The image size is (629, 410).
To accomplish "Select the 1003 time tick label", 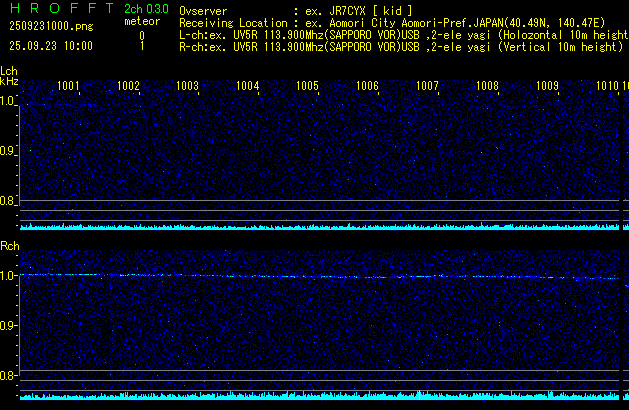I will 187,87.
